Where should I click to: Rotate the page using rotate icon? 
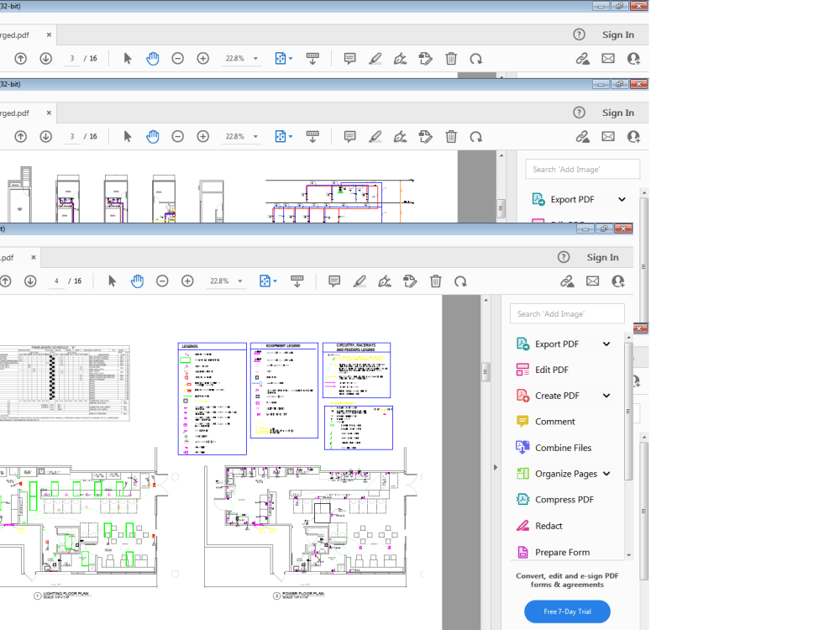[x=459, y=281]
